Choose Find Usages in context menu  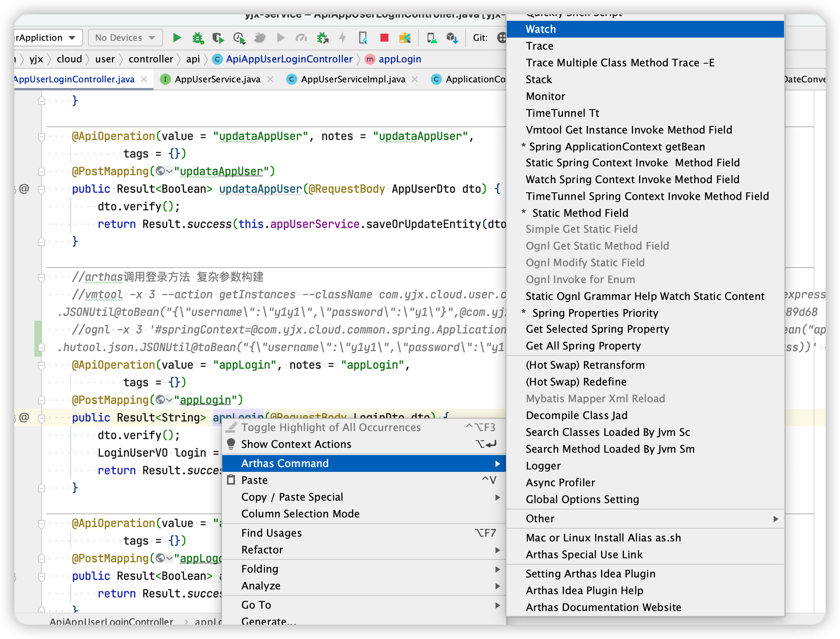[x=364, y=533]
